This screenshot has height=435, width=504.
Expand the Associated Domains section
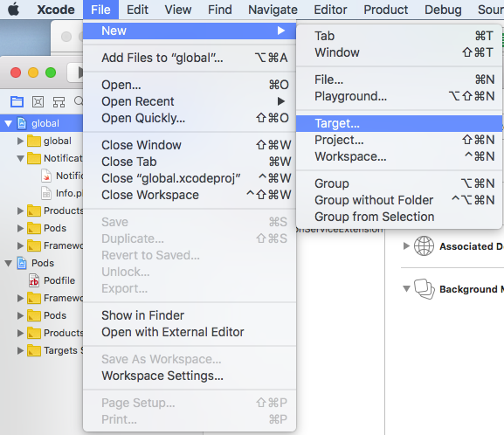(406, 246)
